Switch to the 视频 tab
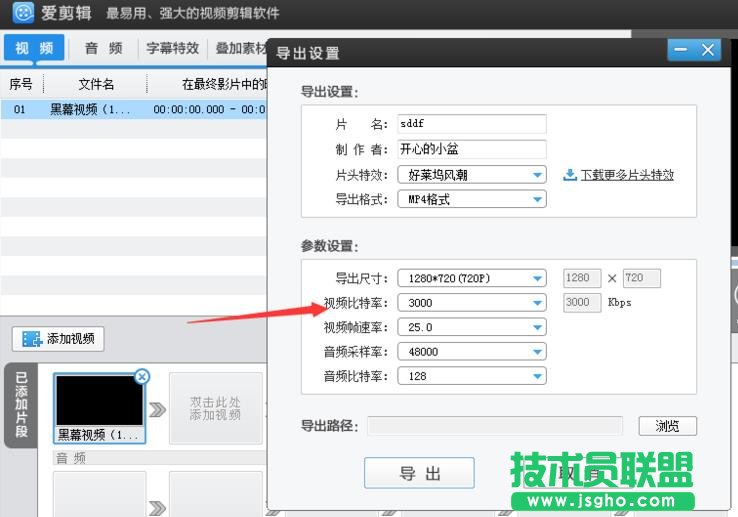Screen dimensions: 738x517 pos(34,48)
